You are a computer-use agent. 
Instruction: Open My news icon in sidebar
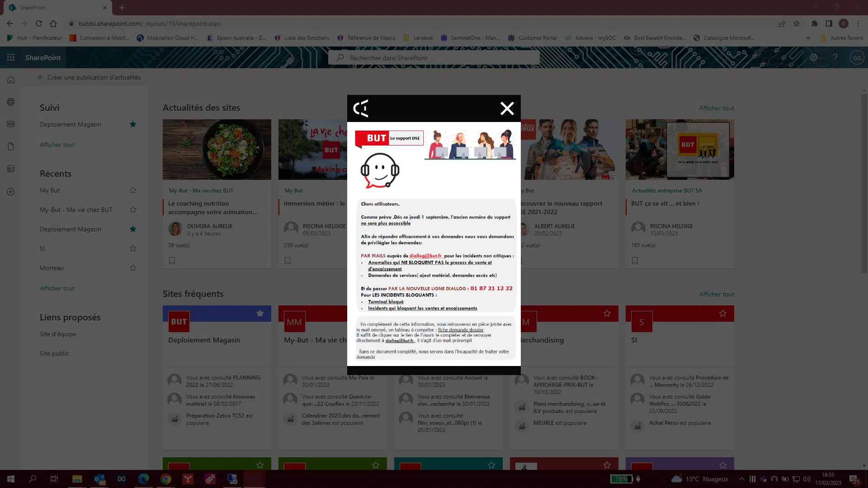pos(11,124)
